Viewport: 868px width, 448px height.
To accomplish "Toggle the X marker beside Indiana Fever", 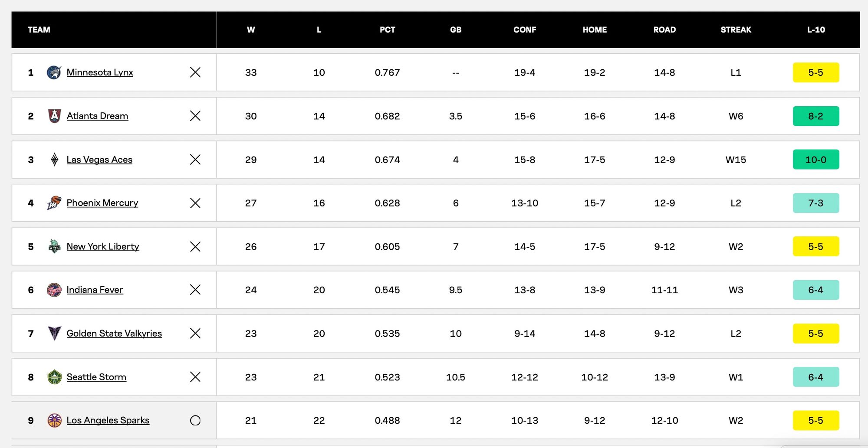I will tap(195, 290).
